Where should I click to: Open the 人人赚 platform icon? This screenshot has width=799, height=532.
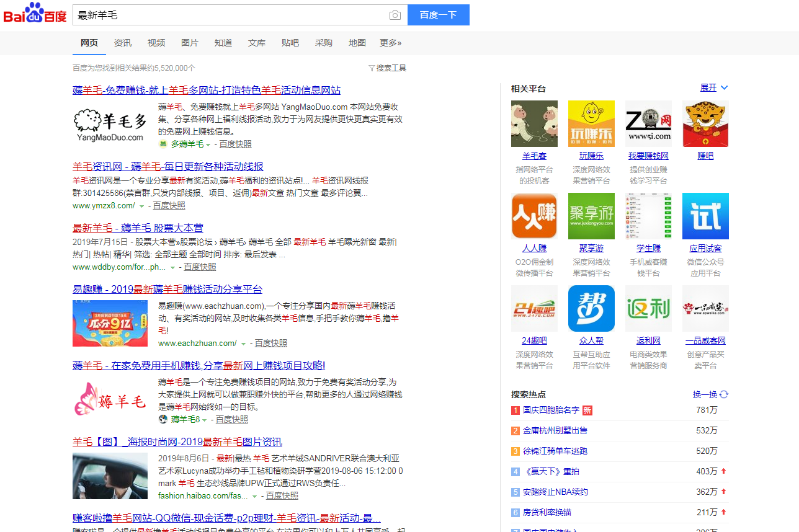point(534,216)
